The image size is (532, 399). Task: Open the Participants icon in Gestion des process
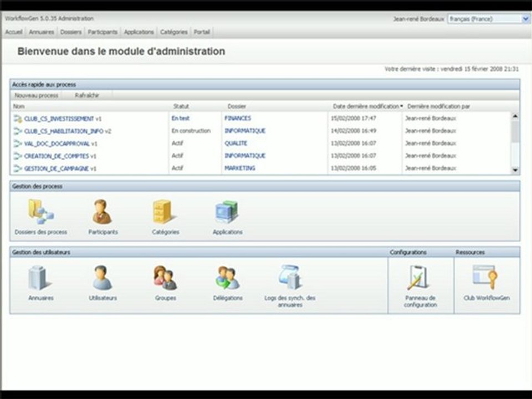pyautogui.click(x=102, y=212)
